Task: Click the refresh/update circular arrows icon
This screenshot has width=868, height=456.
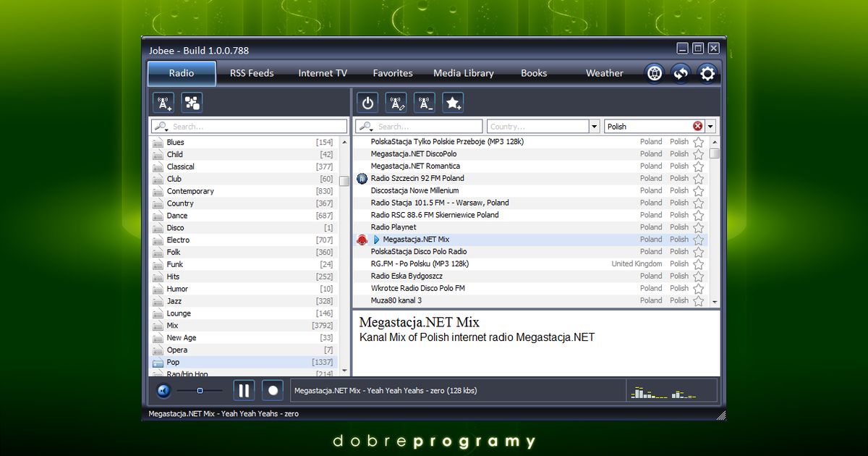Action: 681,73
